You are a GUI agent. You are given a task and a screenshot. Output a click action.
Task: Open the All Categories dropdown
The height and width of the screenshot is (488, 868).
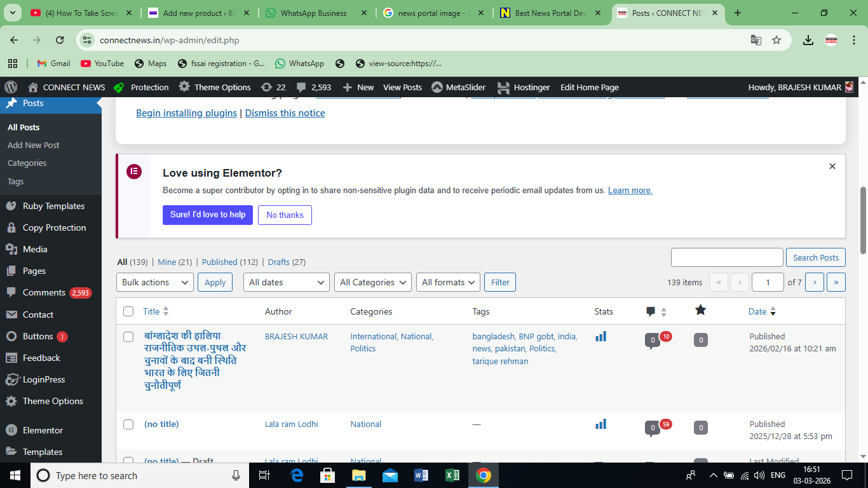tap(372, 281)
